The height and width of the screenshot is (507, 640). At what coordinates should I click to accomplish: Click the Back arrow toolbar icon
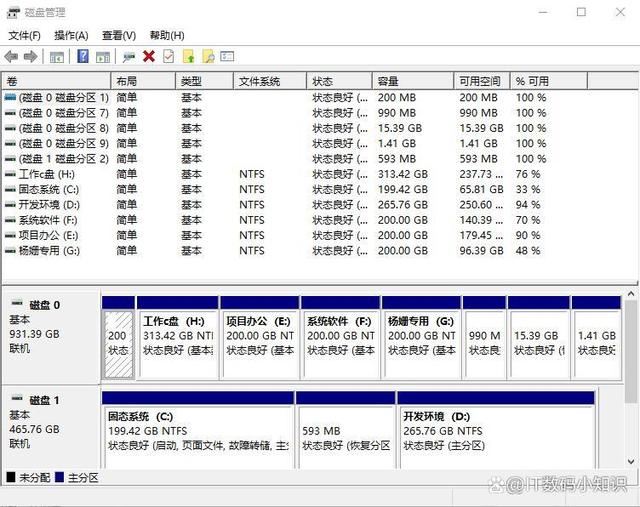[11, 56]
